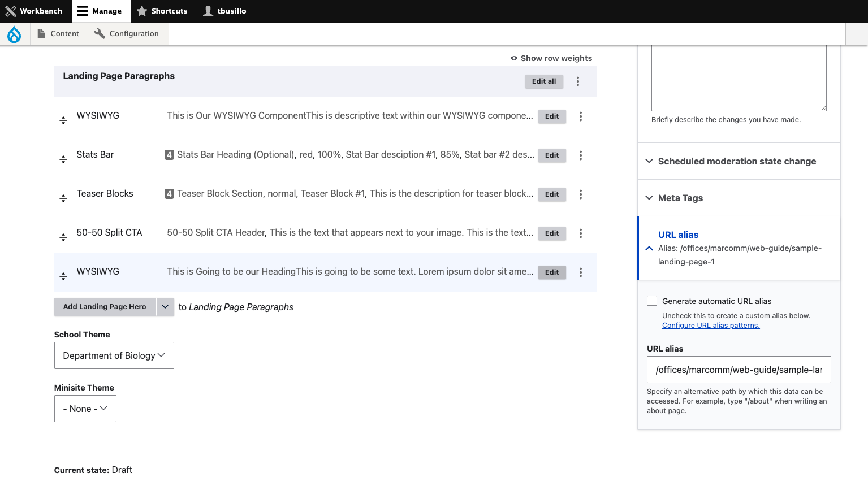Click the Show row weights link
Image resolution: width=868 pixels, height=477 pixels.
coord(551,58)
